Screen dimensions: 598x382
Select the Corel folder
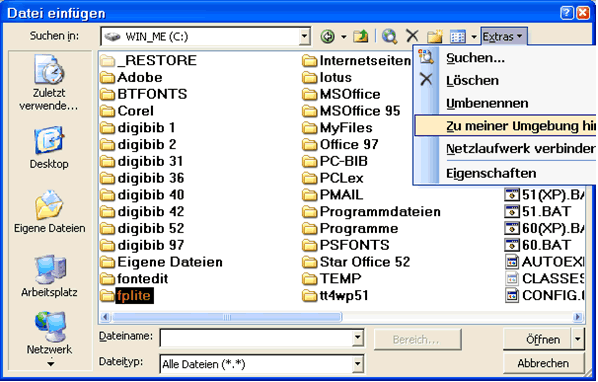(127, 111)
